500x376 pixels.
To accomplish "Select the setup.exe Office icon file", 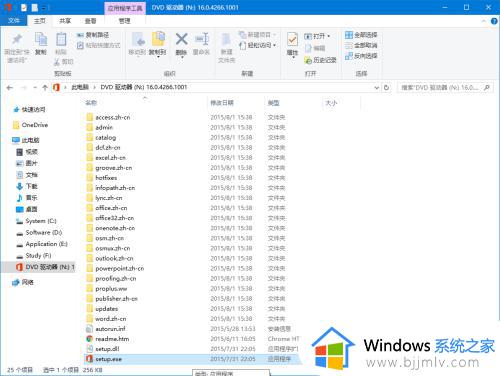I will click(x=89, y=359).
